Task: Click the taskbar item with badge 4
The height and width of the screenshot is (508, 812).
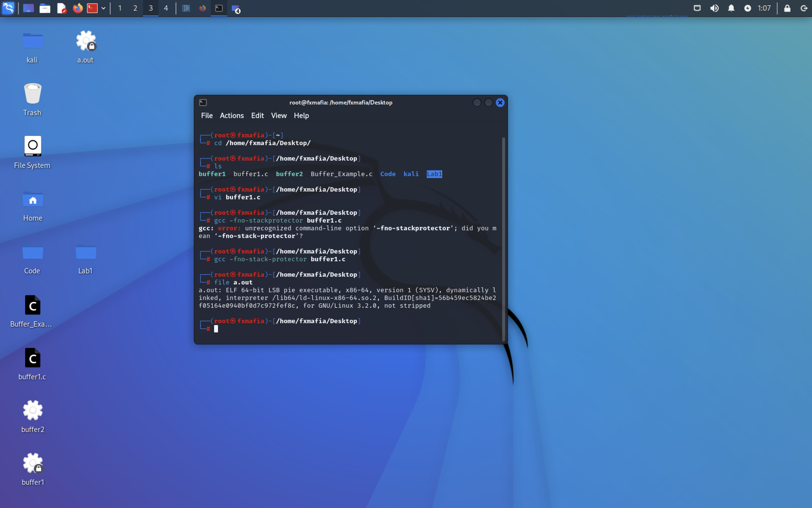Action: (236, 9)
